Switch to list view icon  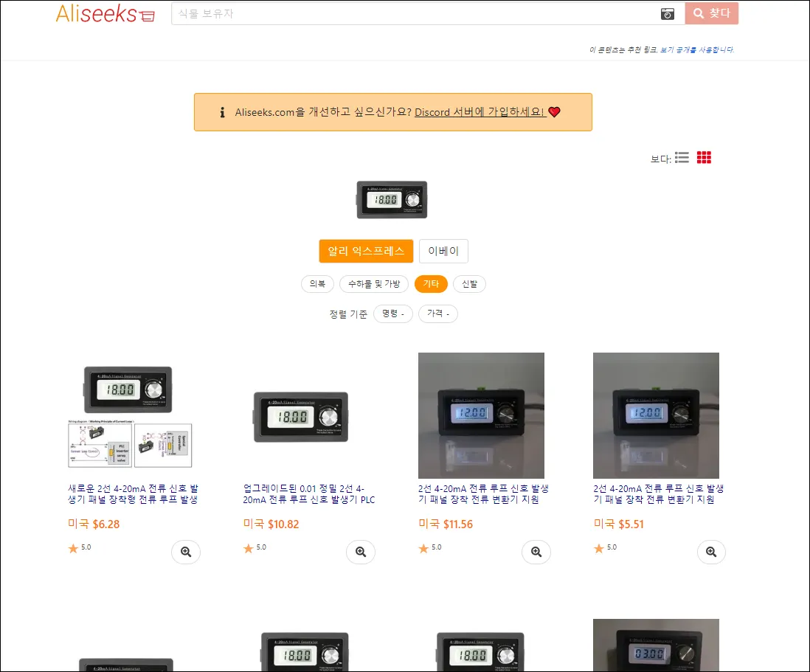[x=682, y=158]
